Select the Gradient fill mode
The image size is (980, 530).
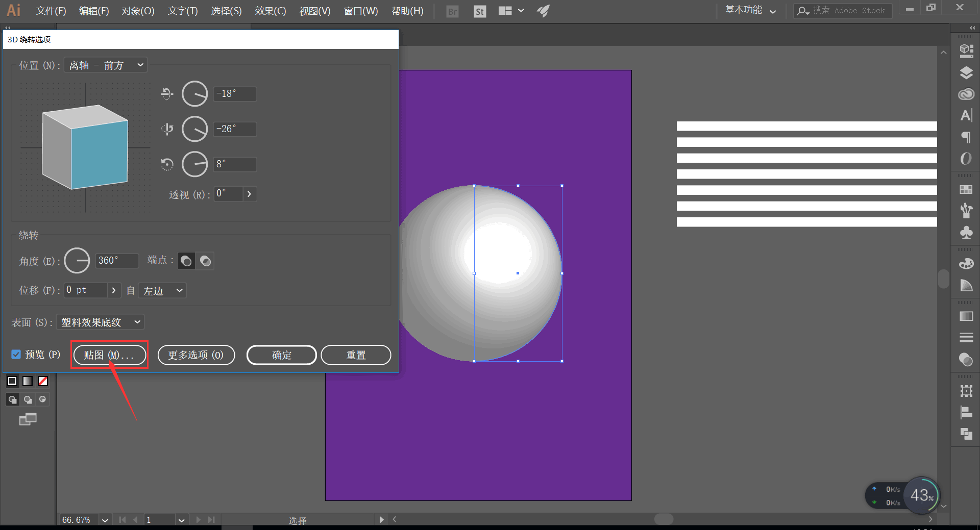click(x=28, y=381)
